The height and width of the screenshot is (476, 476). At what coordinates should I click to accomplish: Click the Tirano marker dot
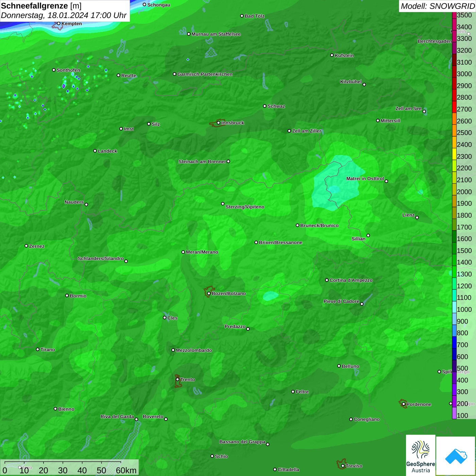coord(38,349)
